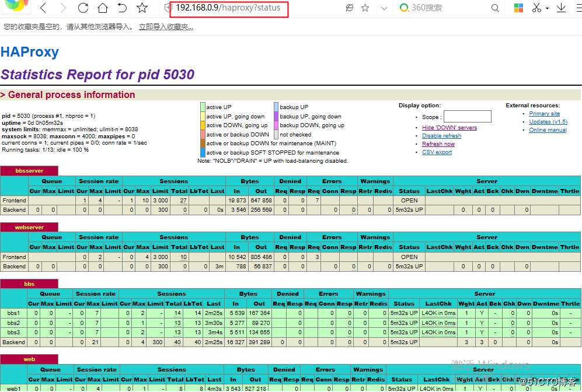Click the blue 'backup UP' legend swatch

tap(276, 107)
